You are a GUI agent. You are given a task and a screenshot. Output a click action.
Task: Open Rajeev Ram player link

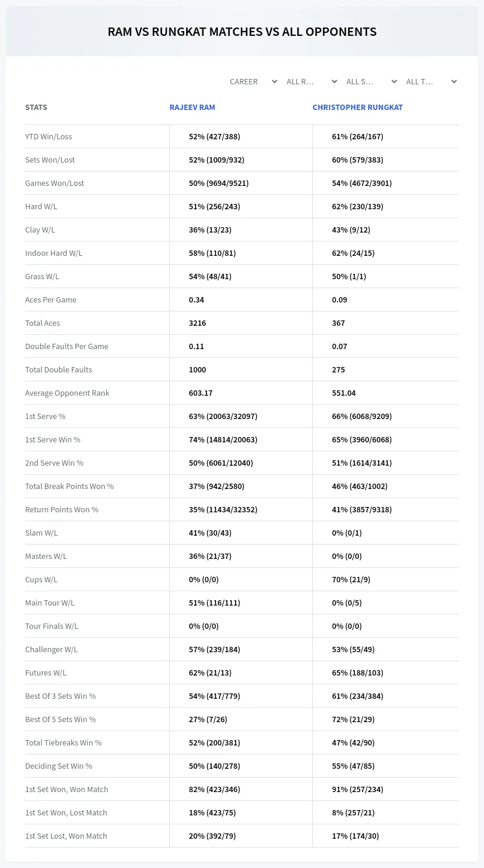click(x=192, y=108)
